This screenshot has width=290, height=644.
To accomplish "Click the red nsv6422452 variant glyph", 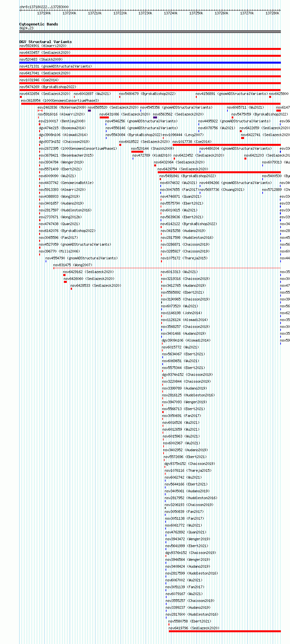I will click(174, 159).
